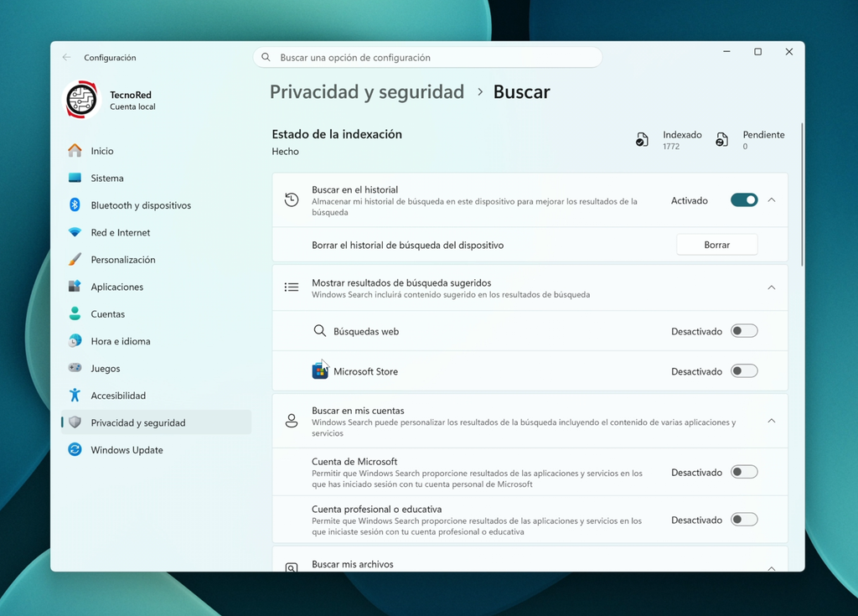Image resolution: width=858 pixels, height=616 pixels.
Task: Click the Buscar page title in the breadcrumb
Action: tap(521, 92)
